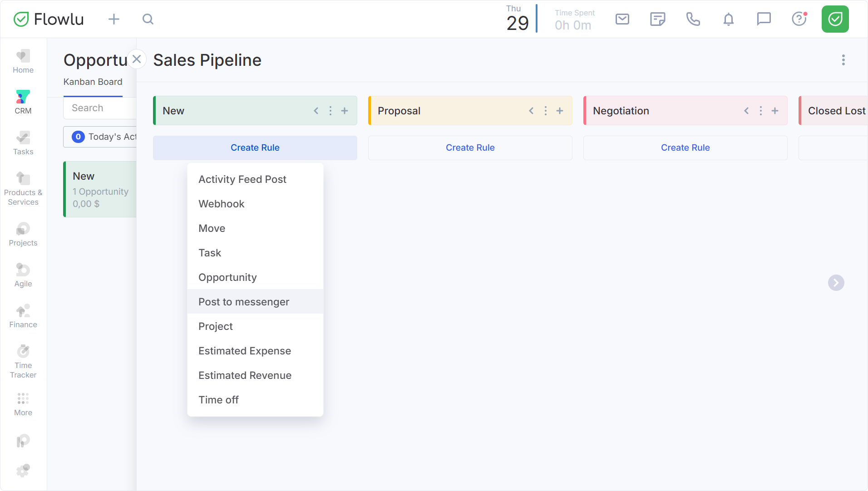This screenshot has height=491, width=868.
Task: Click Create Rule under Proposal
Action: [x=470, y=147]
